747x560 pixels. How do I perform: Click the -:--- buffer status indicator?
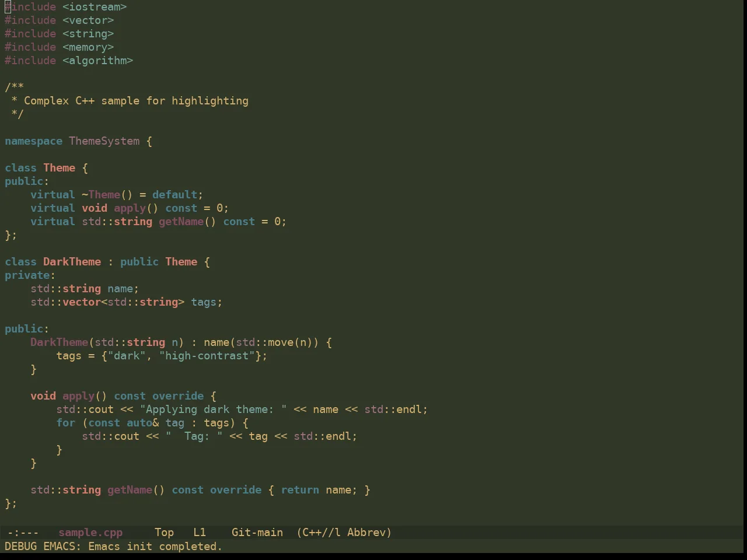23,533
